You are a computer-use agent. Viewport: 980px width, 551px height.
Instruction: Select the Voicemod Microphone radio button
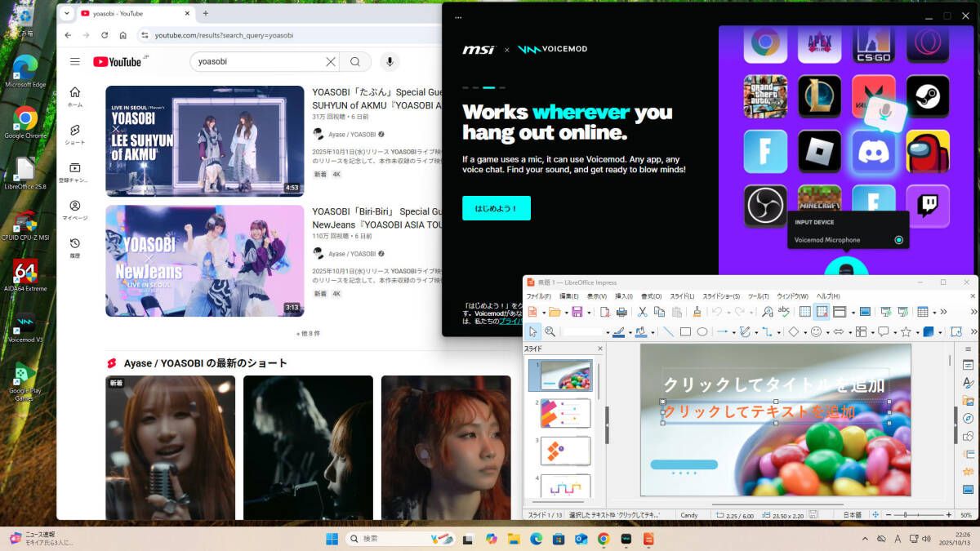pyautogui.click(x=899, y=240)
